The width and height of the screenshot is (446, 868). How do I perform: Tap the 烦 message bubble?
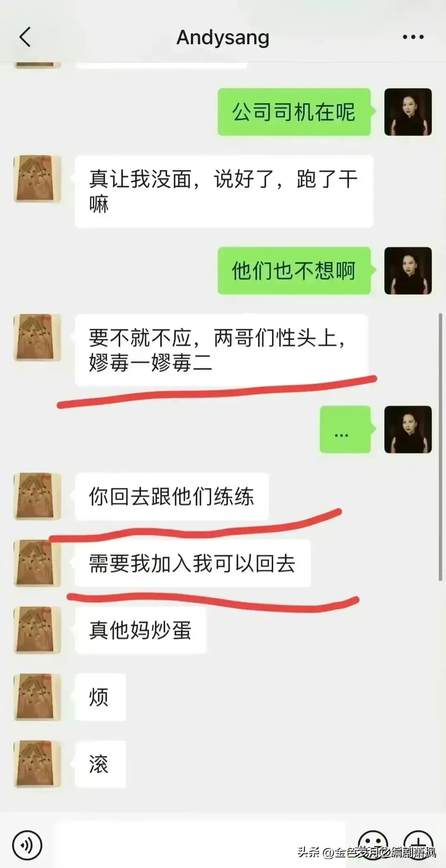[100, 697]
